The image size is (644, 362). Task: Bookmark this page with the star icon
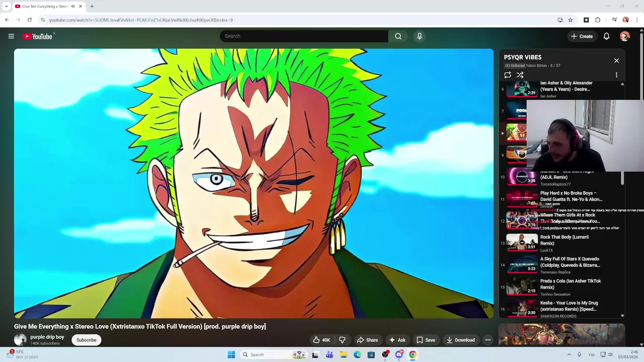pos(571,20)
